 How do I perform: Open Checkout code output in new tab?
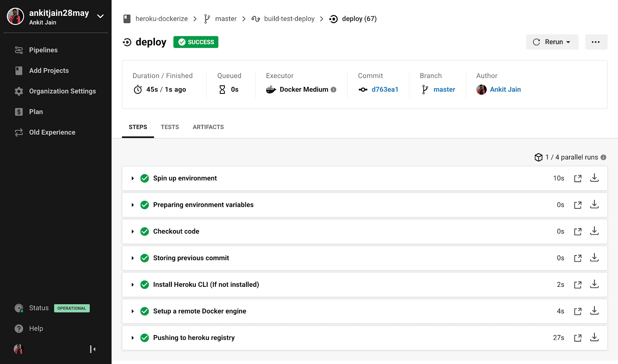tap(578, 232)
